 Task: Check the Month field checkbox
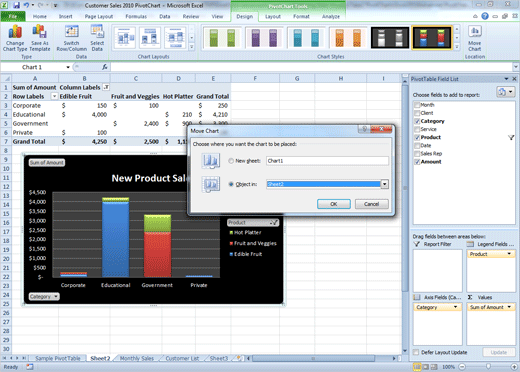[417, 105]
